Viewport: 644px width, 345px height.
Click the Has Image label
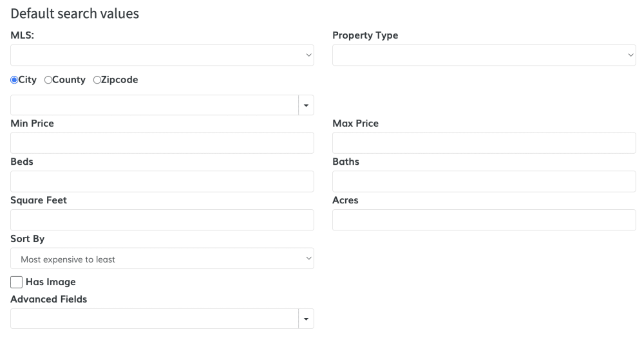pos(50,282)
